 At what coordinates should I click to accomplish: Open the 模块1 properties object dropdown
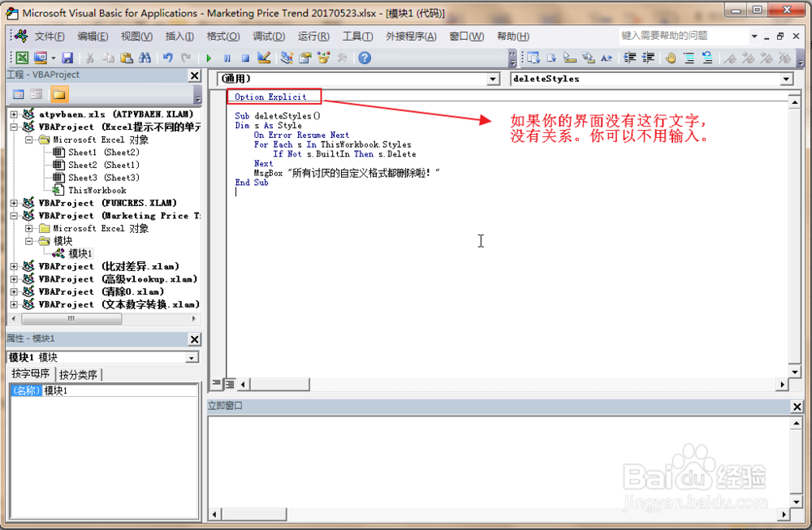192,358
